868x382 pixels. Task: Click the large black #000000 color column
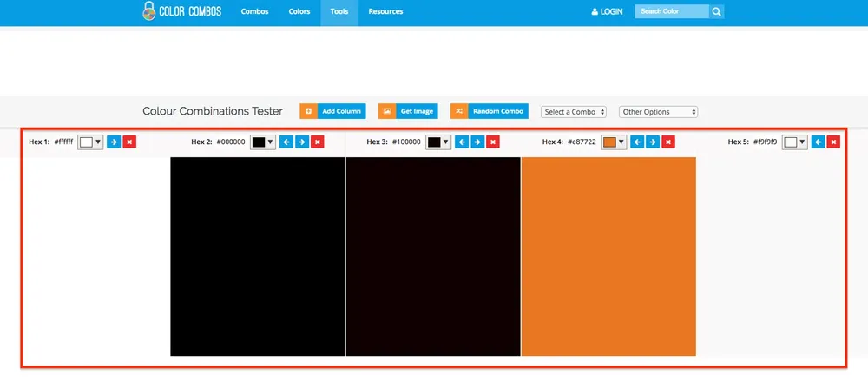pos(258,256)
